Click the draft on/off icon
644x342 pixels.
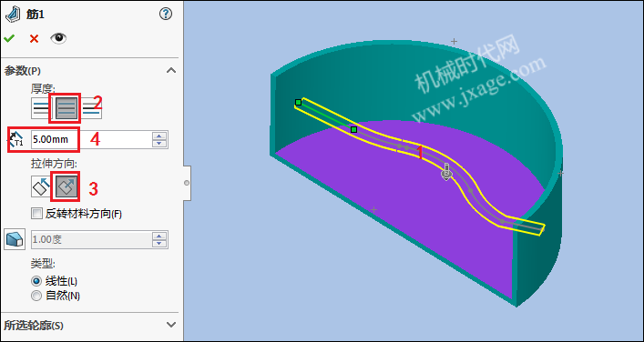pos(15,239)
